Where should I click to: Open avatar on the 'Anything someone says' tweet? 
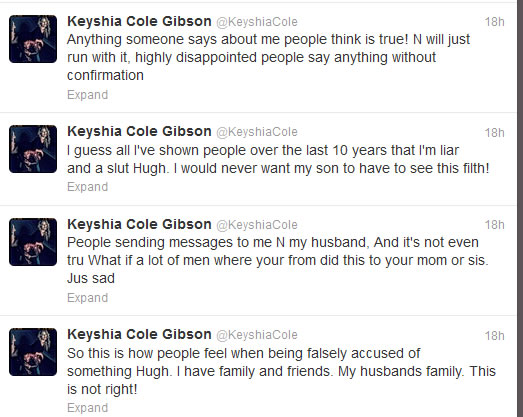point(33,39)
